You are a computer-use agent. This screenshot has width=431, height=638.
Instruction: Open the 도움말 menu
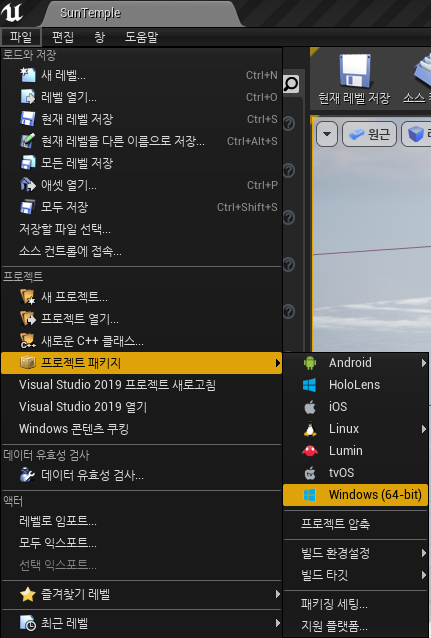(141, 37)
